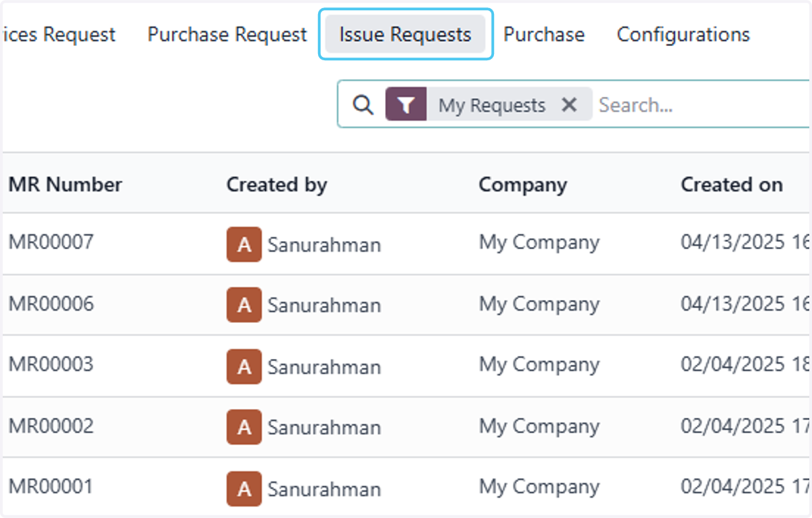
Task: Open the Purchase Request menu
Action: pyautogui.click(x=227, y=35)
